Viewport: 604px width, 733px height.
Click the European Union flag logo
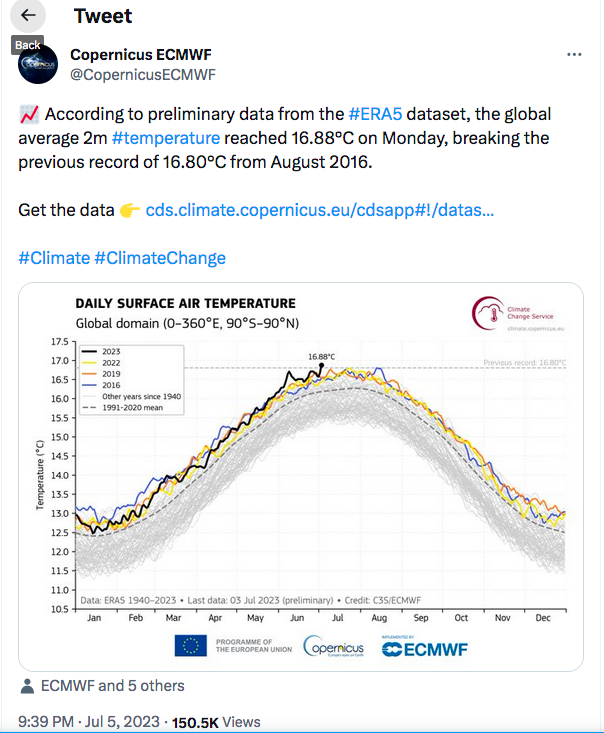point(190,647)
